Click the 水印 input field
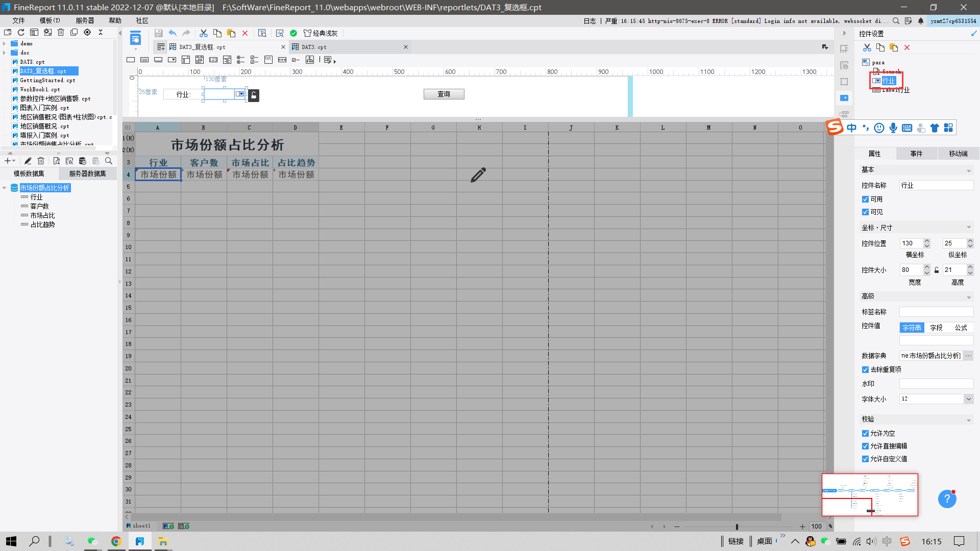Screen dimensions: 980x551 coord(936,384)
